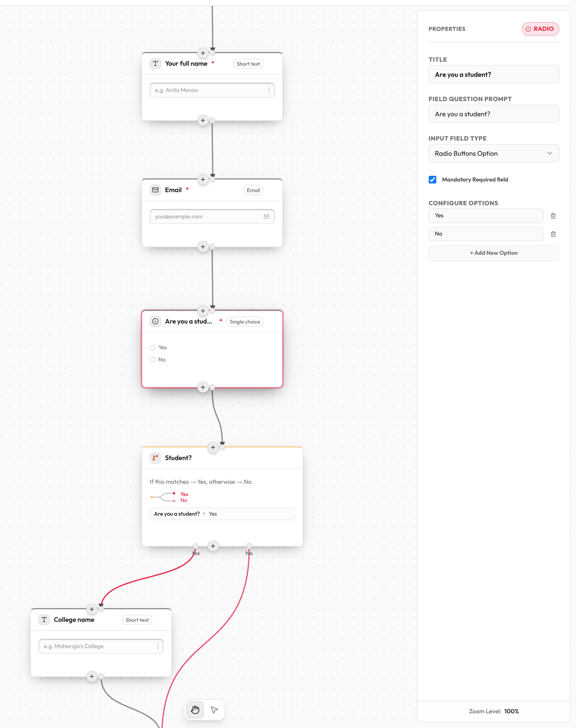Click plus above the Email node
The height and width of the screenshot is (728, 576).
203,179
